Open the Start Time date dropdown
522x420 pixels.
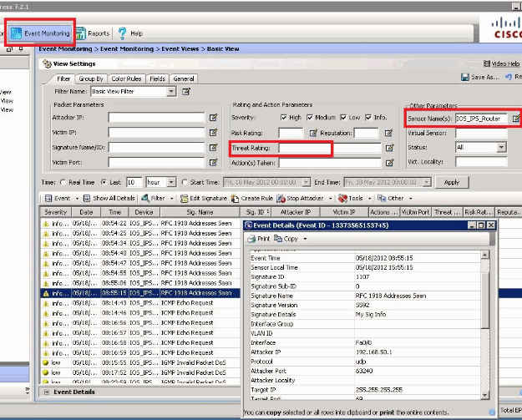pos(306,182)
